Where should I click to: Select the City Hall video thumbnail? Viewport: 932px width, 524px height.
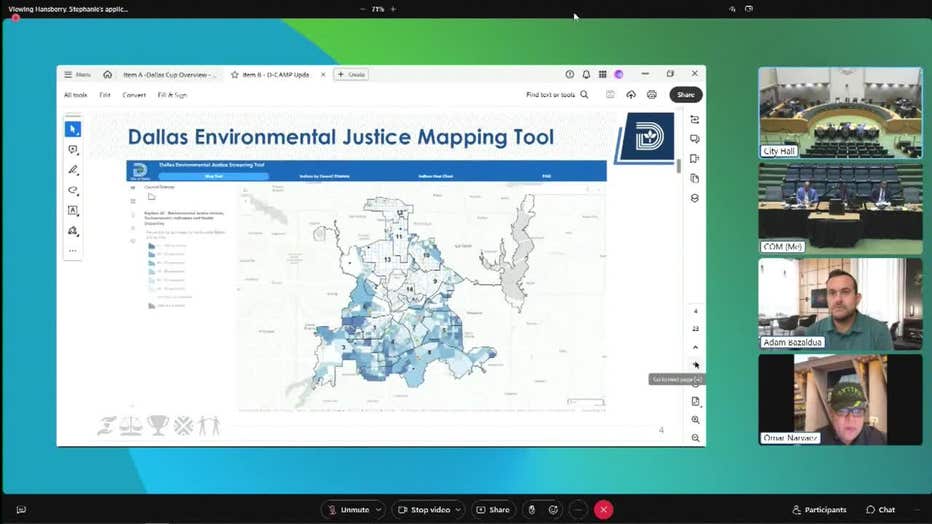click(x=840, y=112)
